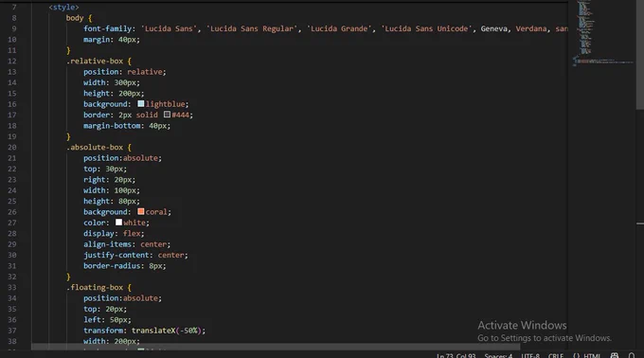Place cursor on 'Lucida Grande' font name
Screen dimensions: 644x358
click(339, 28)
